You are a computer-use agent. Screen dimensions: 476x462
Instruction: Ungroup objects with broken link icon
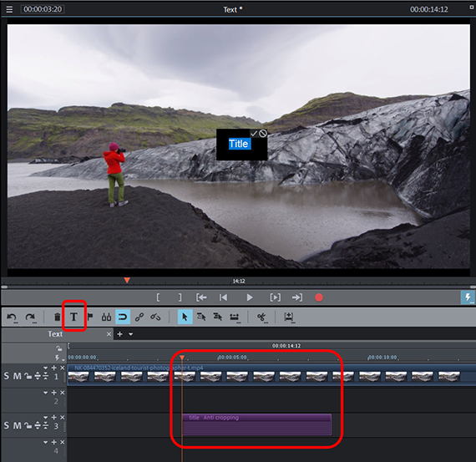click(155, 317)
